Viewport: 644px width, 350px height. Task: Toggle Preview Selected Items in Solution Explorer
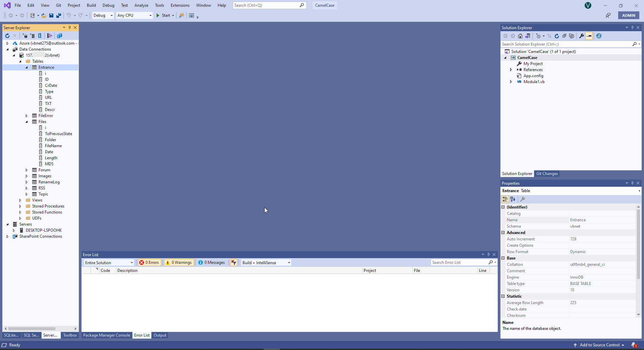589,36
